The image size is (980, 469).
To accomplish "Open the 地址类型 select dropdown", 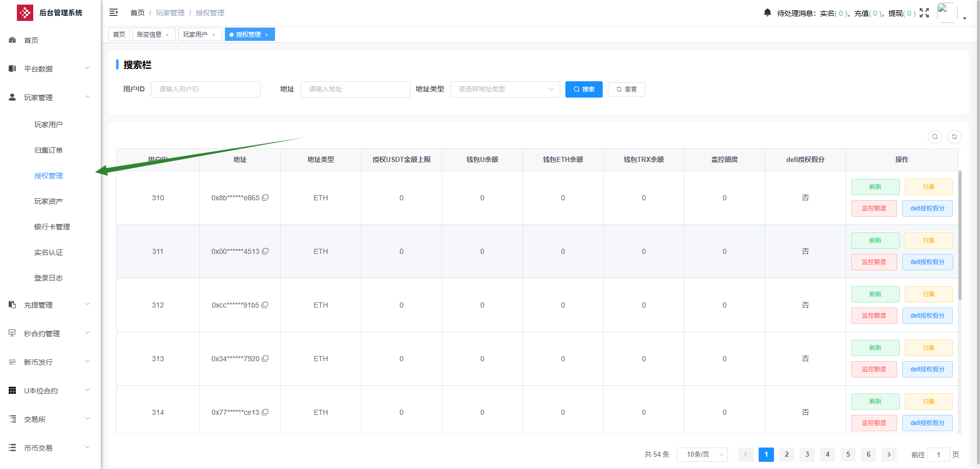I will pos(505,89).
